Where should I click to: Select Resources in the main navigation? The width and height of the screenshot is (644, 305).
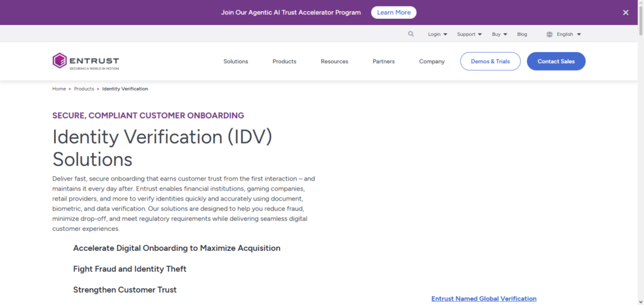pyautogui.click(x=335, y=62)
